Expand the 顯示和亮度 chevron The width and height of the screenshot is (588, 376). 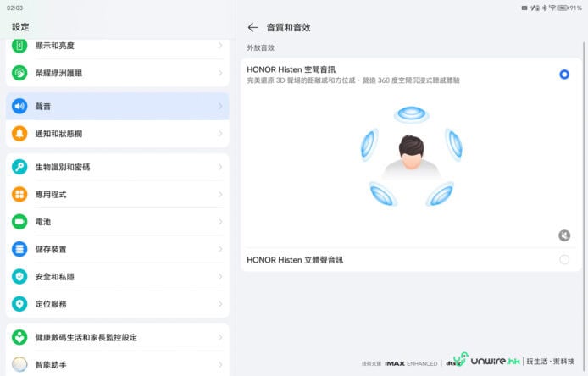220,45
